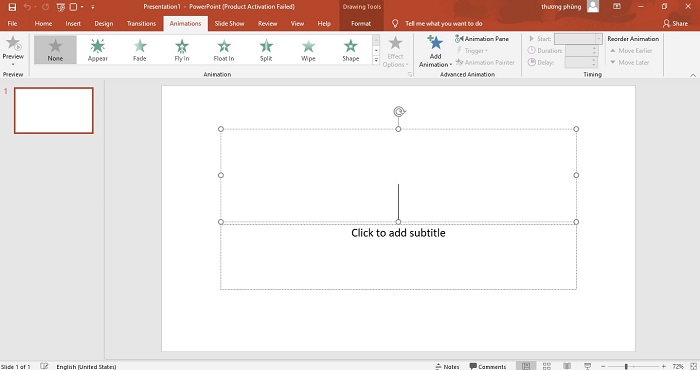Open the Add Animation dropdown

click(x=435, y=52)
